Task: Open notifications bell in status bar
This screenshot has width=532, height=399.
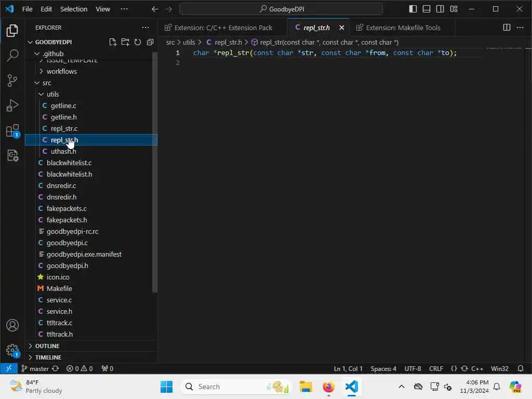Action: tap(521, 368)
